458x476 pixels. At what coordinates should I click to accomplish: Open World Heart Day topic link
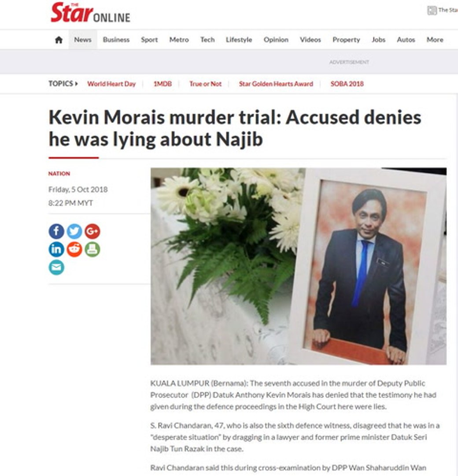click(111, 84)
